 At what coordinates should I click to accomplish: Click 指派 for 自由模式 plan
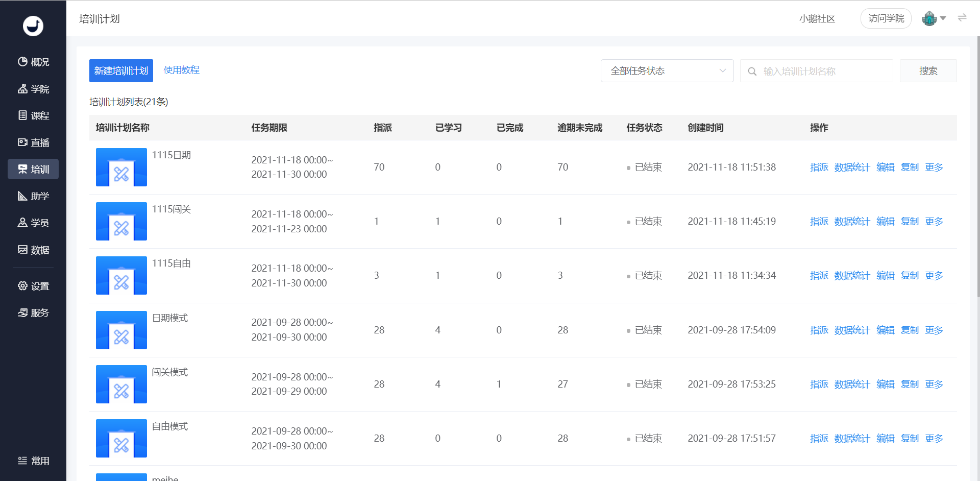[x=819, y=438]
